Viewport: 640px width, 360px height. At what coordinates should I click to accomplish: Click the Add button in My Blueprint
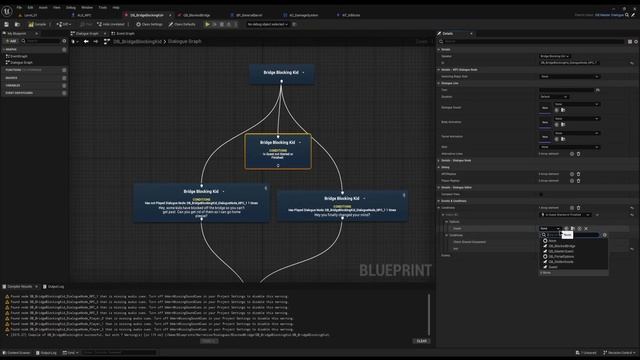click(11, 41)
